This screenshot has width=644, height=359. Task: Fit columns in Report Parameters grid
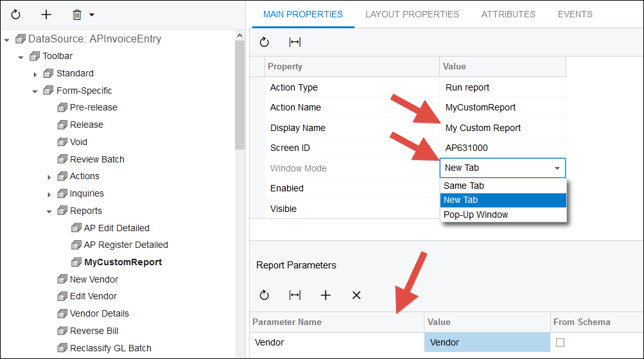tap(295, 295)
